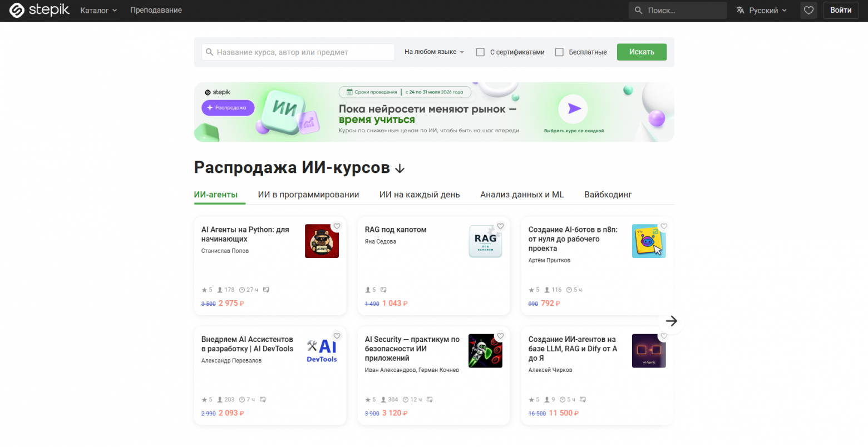Click the Название курса search field

click(298, 52)
